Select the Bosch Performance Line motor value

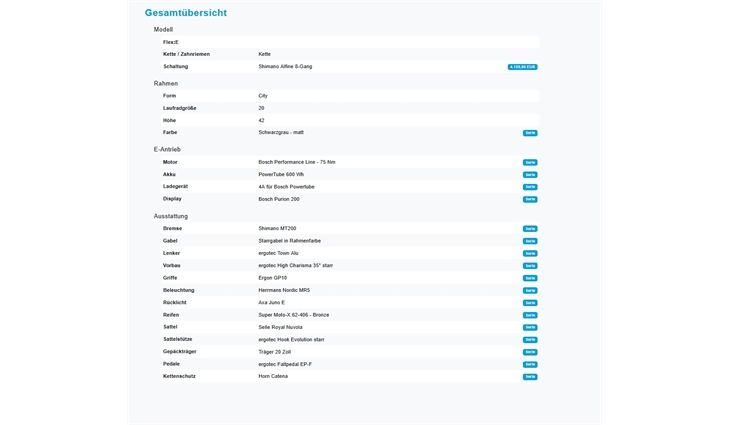click(297, 162)
